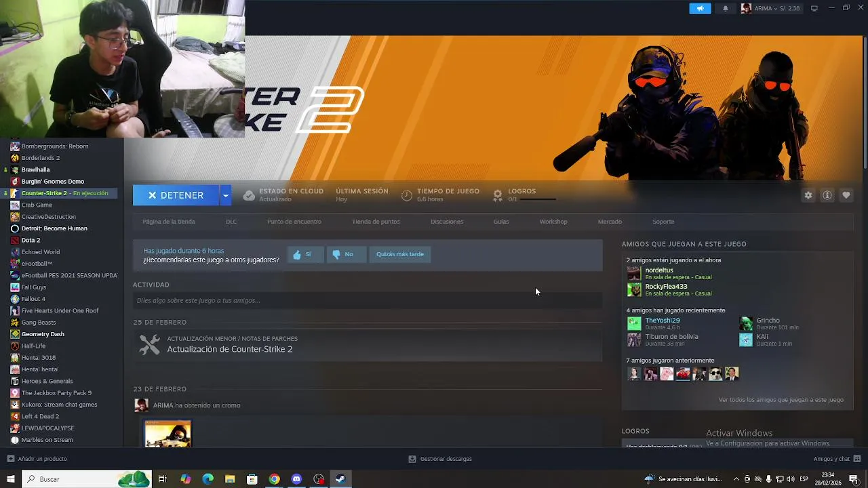Open the Steam announcements megaphone button
Screen dimensions: 868x488
[x=700, y=8]
